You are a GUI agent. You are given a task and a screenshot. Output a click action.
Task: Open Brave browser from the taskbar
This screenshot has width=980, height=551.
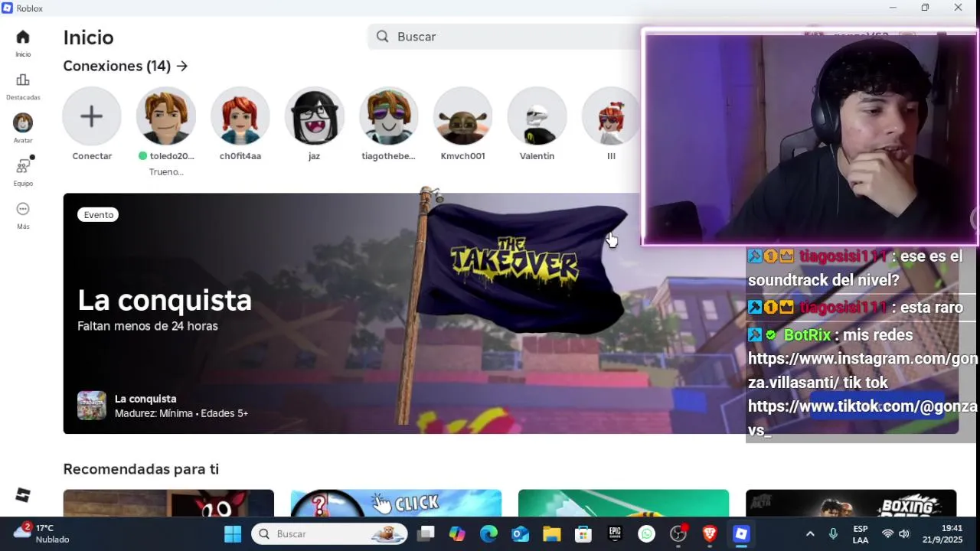coord(710,534)
